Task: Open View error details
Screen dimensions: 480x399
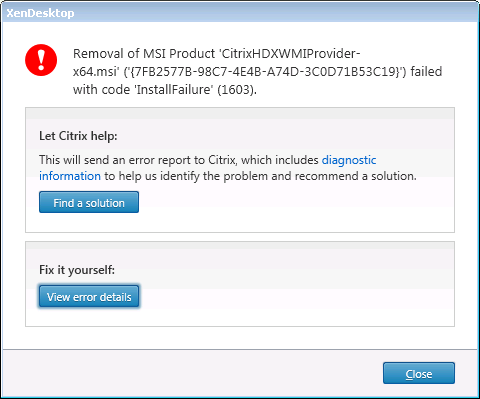Action: tap(89, 296)
